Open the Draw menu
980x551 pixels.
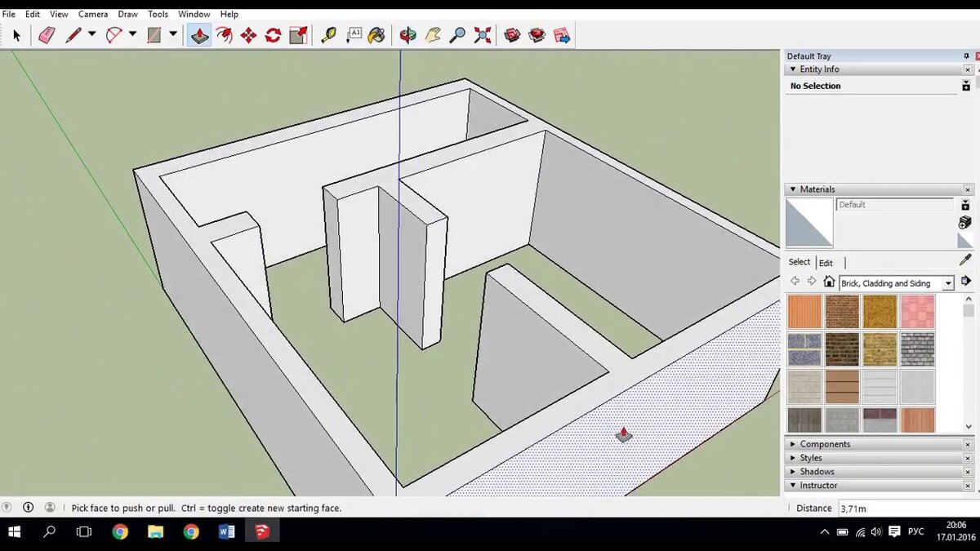pyautogui.click(x=127, y=14)
